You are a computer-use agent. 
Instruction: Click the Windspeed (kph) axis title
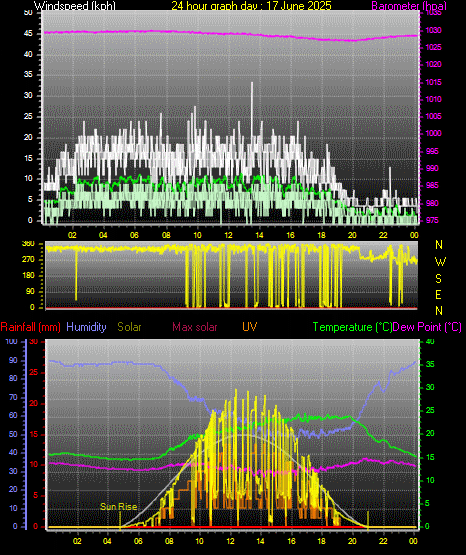pyautogui.click(x=75, y=6)
